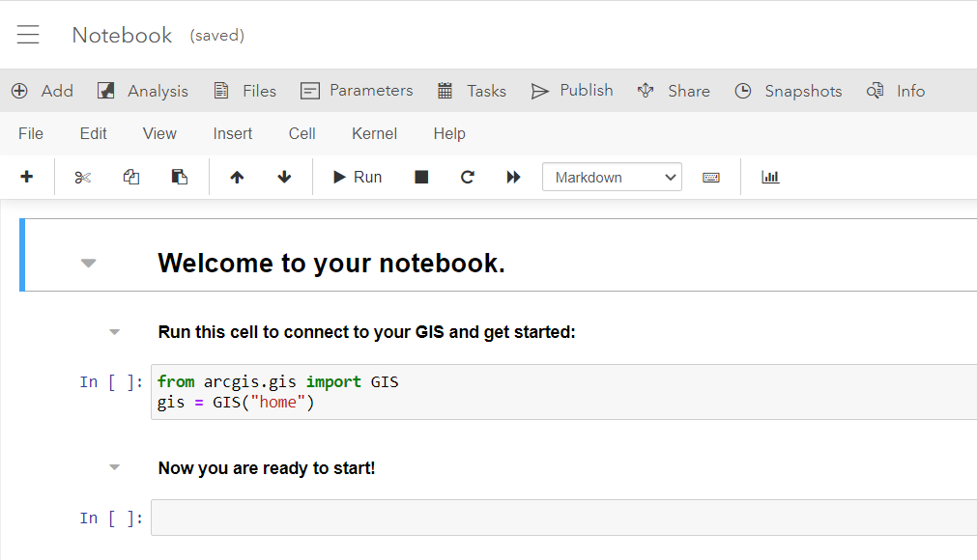This screenshot has height=560, width=977.
Task: Move the cell up with the arrow icon
Action: 237,177
